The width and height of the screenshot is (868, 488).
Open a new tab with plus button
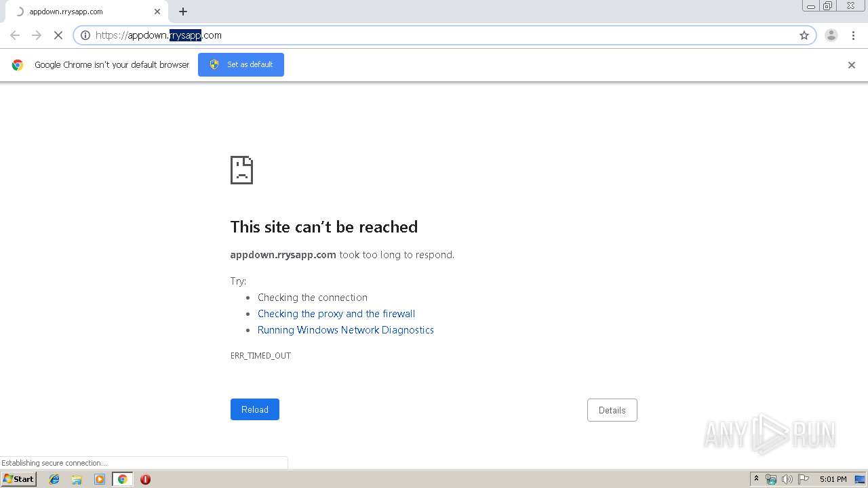[183, 12]
